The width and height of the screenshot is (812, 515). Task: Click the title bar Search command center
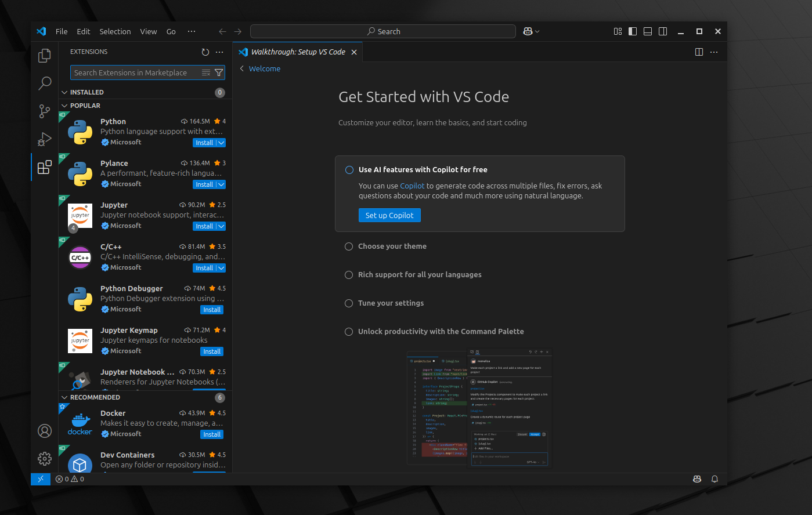tap(383, 31)
